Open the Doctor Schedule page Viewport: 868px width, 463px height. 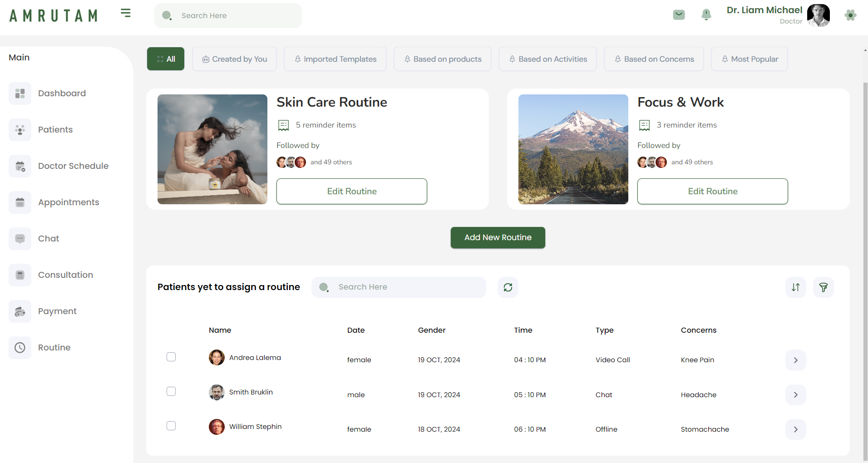click(x=73, y=166)
